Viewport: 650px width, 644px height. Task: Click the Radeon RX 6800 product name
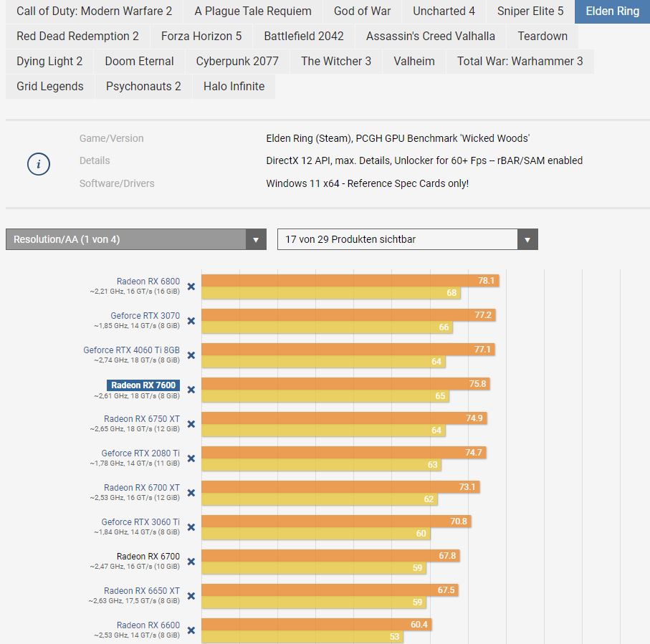[148, 282]
